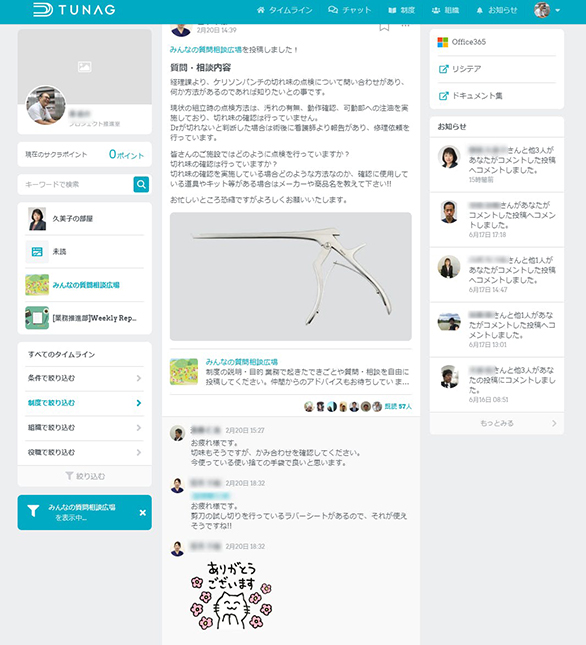Viewport: 586px width, 645px height.
Task: Click avatar on the 6月17日 17:18 notification
Action: (x=449, y=212)
